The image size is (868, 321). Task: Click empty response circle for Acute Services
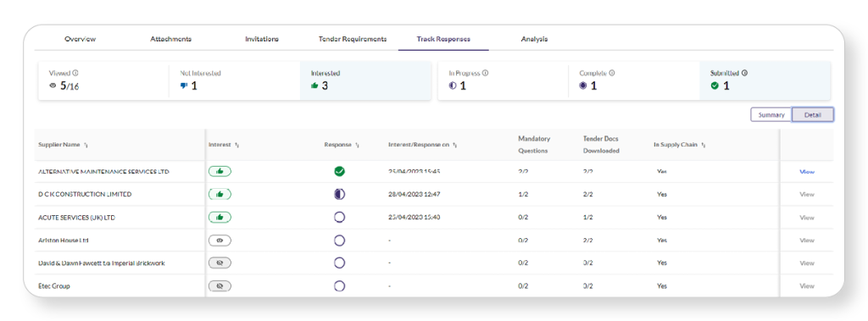pos(339,218)
